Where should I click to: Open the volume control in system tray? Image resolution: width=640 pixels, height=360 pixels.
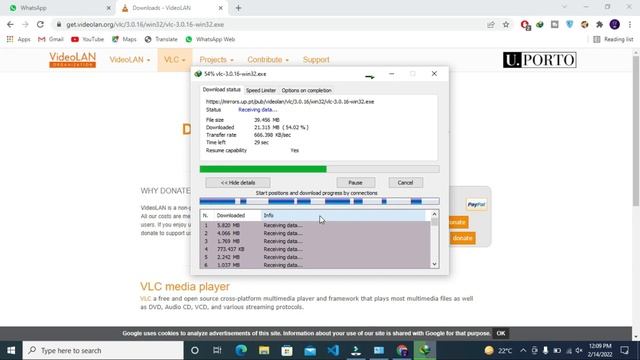click(x=579, y=350)
